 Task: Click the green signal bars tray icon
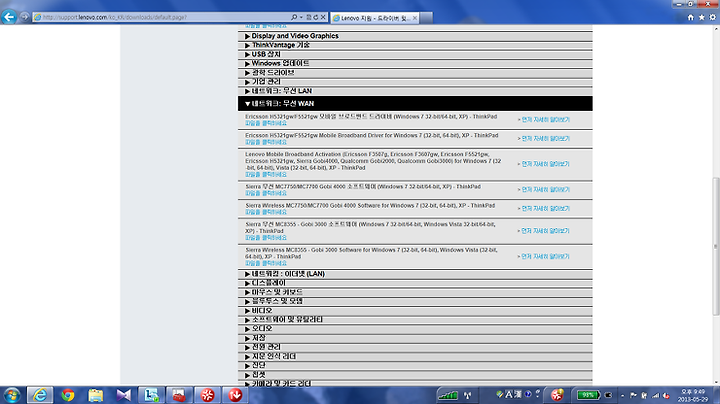(448, 395)
